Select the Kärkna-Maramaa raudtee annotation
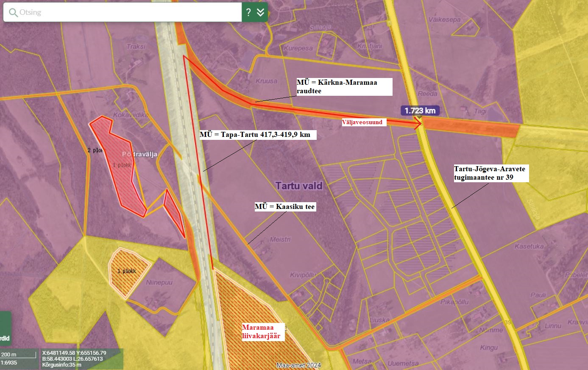The width and height of the screenshot is (588, 370). coord(343,86)
